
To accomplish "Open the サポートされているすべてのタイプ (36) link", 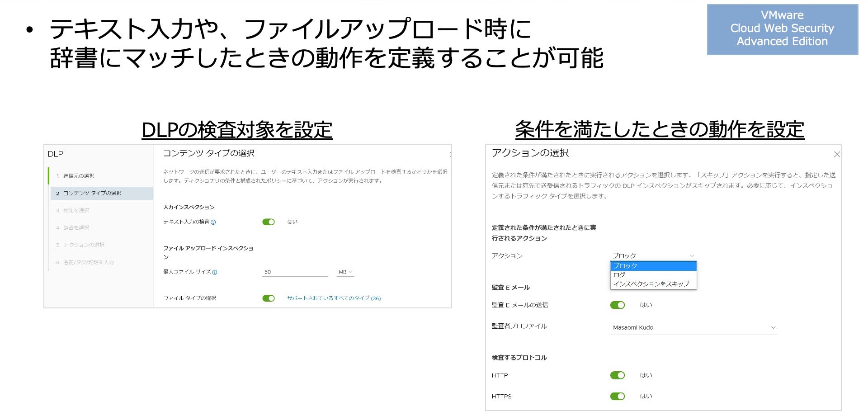I will pyautogui.click(x=334, y=298).
